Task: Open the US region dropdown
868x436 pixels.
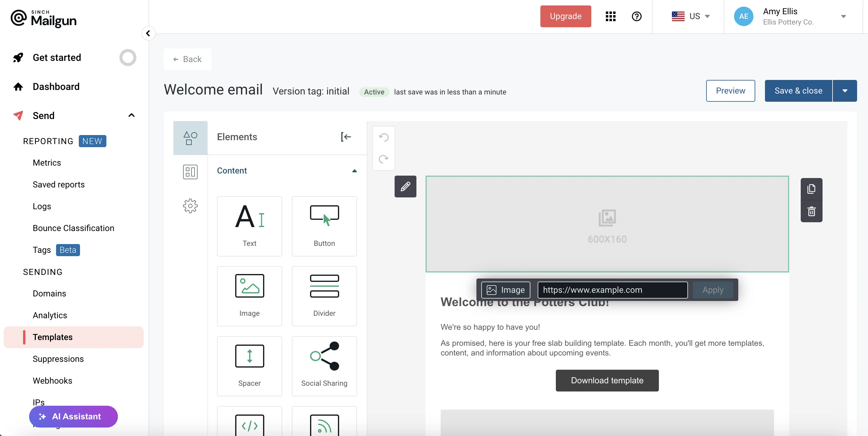Action: [x=691, y=16]
